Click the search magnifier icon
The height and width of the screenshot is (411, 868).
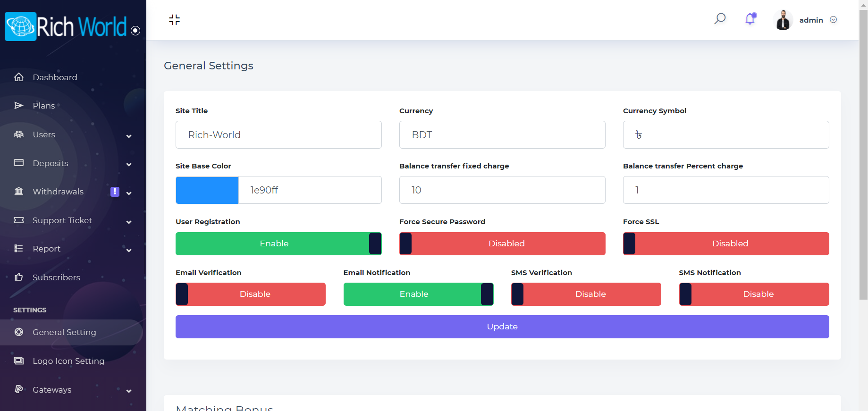coord(720,19)
